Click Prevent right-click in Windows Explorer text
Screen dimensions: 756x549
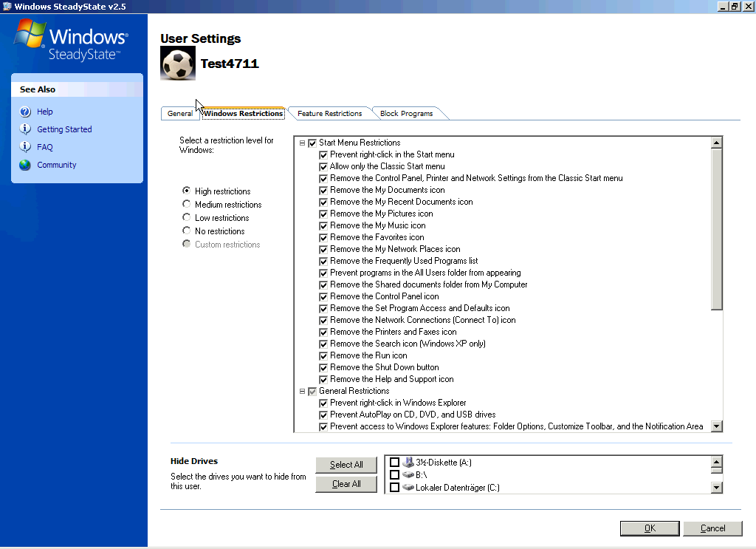coord(398,403)
